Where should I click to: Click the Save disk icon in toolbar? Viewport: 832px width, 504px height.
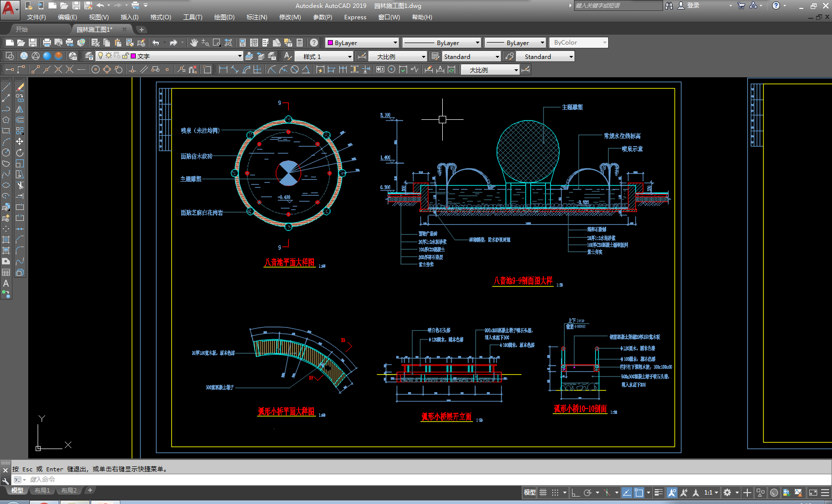coord(33,43)
